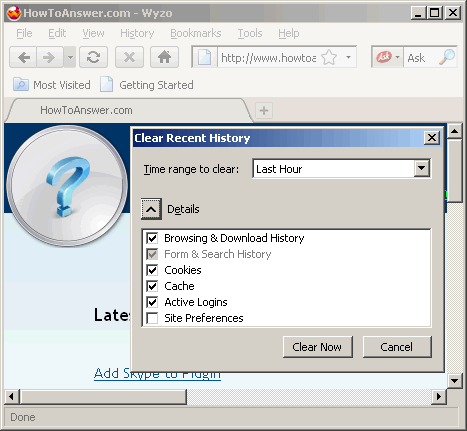Click the horizontal scrollbar left arrow
467x431 pixels.
tap(12, 396)
